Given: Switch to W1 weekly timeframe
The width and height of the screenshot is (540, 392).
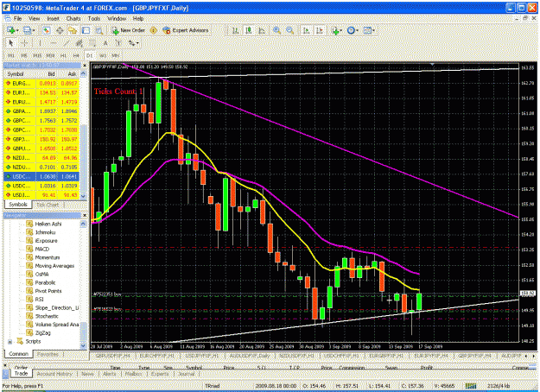Looking at the screenshot, I should tap(102, 55).
